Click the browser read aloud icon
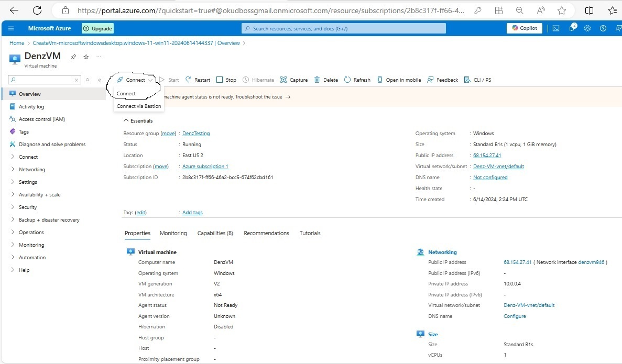 tap(541, 10)
